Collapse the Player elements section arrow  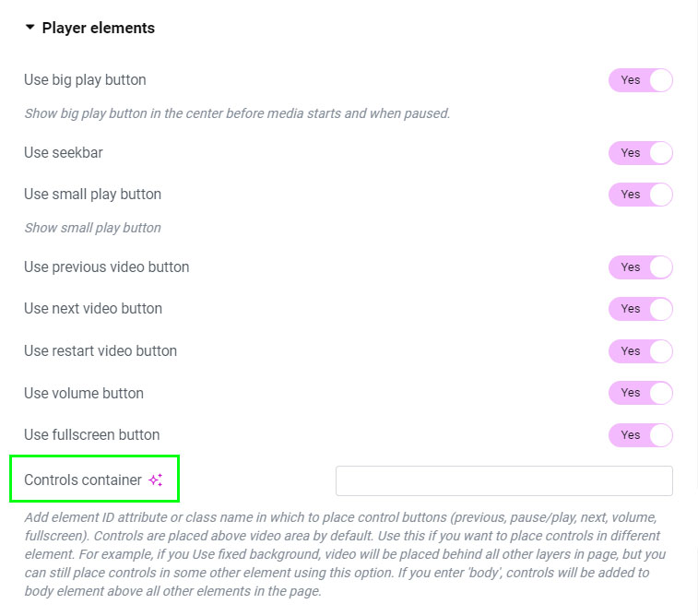click(30, 28)
